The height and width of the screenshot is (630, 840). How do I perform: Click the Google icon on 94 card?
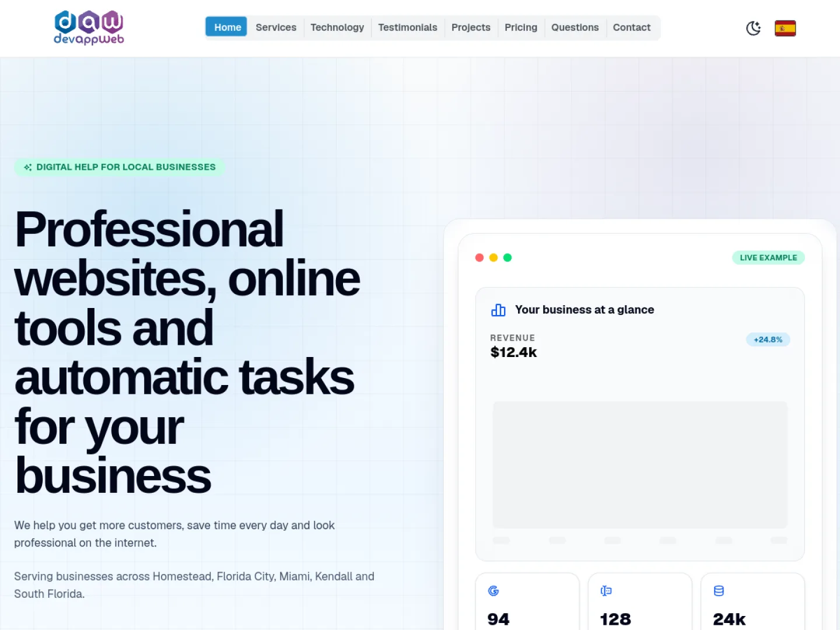494,591
